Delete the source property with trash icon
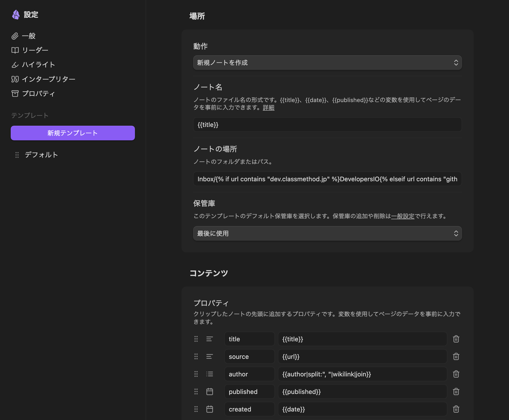 coord(456,356)
